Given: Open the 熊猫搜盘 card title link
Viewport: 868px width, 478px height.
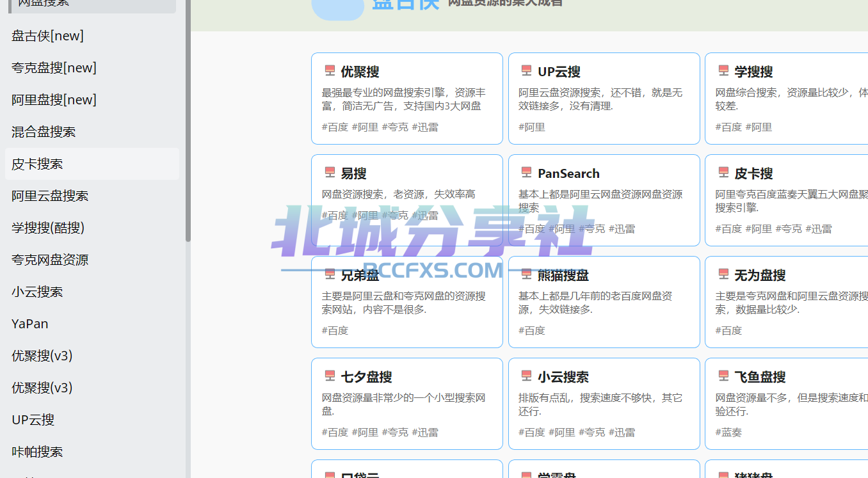Looking at the screenshot, I should [x=563, y=275].
